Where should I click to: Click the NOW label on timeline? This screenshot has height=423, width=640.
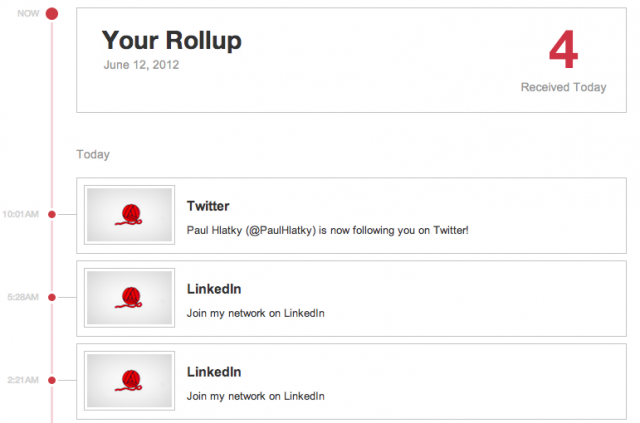click(x=28, y=13)
